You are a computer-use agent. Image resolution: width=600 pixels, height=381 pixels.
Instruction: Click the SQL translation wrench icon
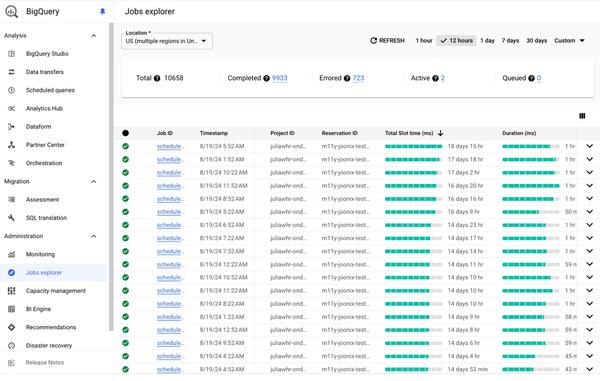pos(11,218)
